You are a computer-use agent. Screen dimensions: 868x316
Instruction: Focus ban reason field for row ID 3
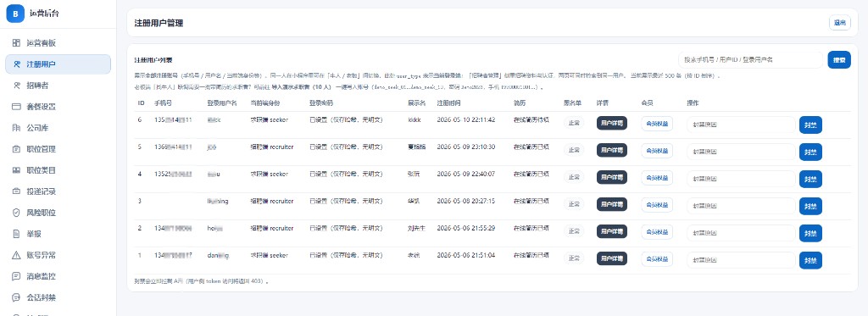pos(741,206)
